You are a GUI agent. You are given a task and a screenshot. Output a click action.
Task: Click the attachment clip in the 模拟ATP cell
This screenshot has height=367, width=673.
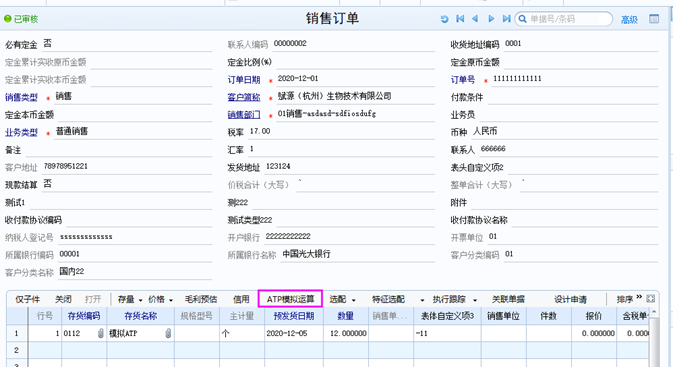click(x=168, y=333)
